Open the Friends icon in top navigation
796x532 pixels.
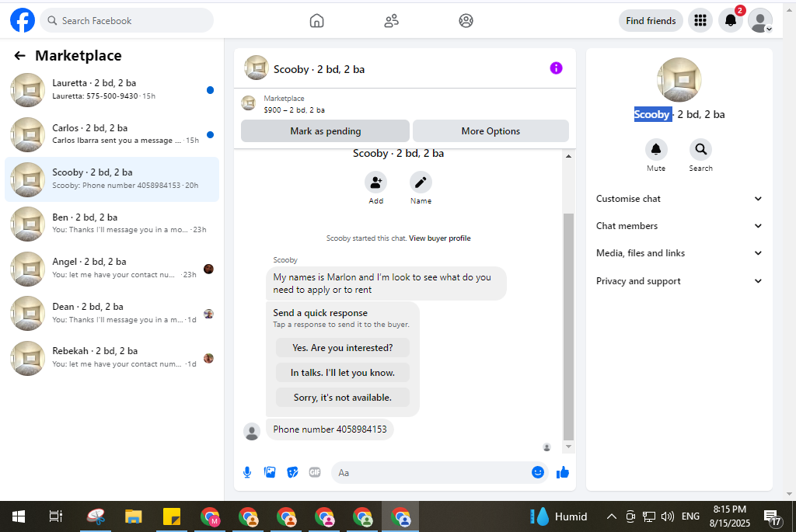392,21
